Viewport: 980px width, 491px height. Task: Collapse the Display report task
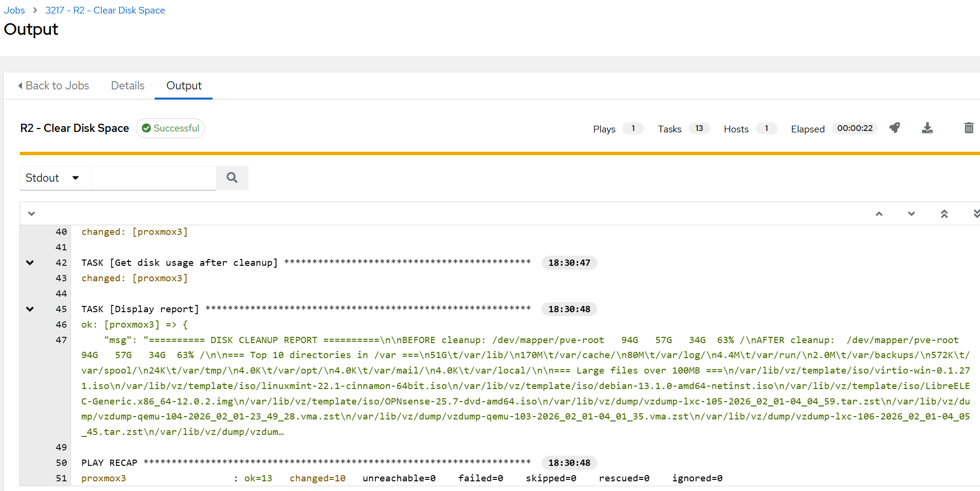click(x=30, y=309)
